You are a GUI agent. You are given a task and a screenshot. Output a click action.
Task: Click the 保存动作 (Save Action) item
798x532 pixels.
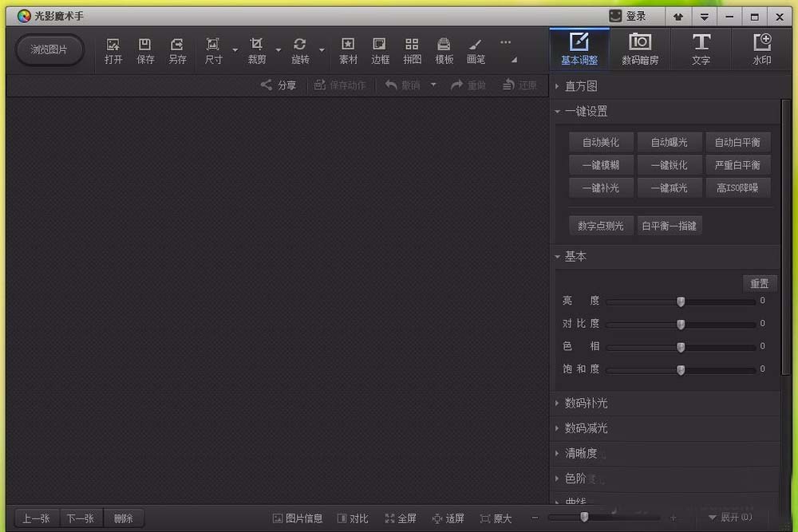[339, 85]
